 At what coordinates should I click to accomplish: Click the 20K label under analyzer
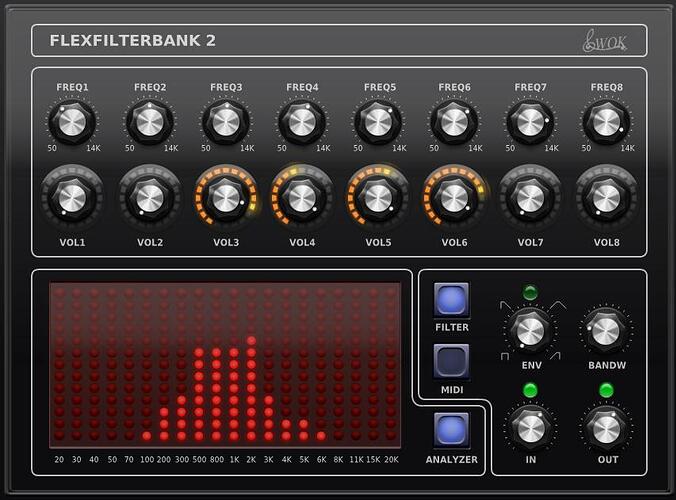click(391, 459)
